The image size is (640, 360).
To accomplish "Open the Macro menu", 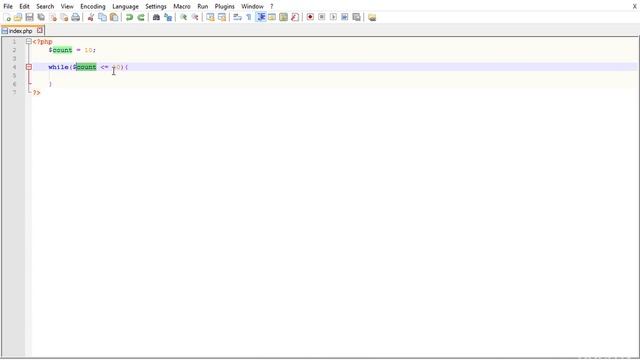I will [182, 7].
